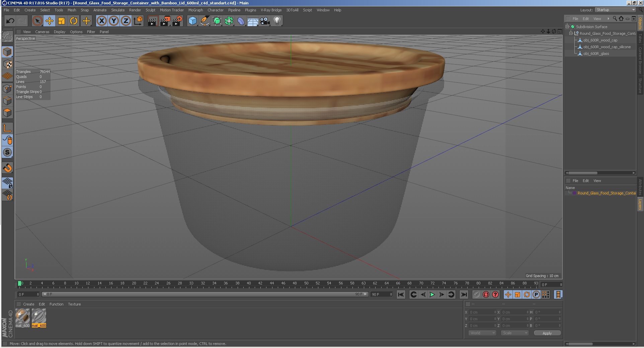Toggle Point Level Animation dots icon
The width and height of the screenshot is (644, 348).
click(x=546, y=294)
